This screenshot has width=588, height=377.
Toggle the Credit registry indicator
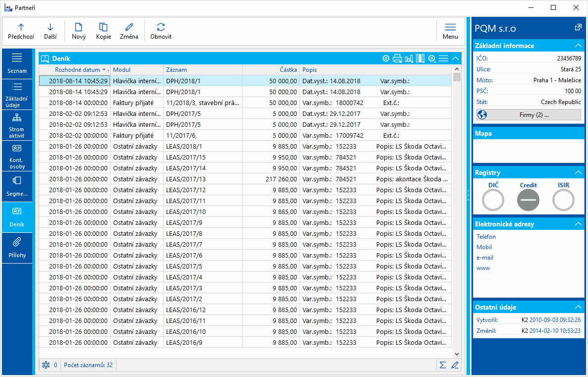pos(528,200)
